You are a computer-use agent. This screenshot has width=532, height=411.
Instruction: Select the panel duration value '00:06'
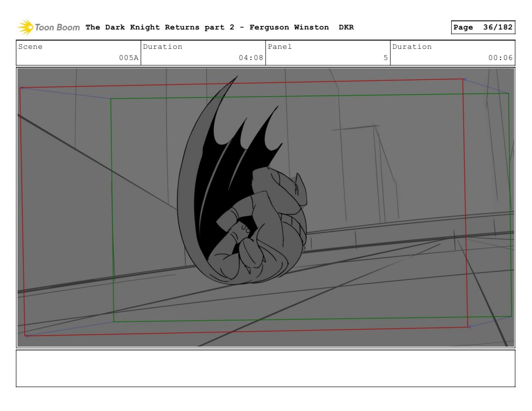point(501,58)
